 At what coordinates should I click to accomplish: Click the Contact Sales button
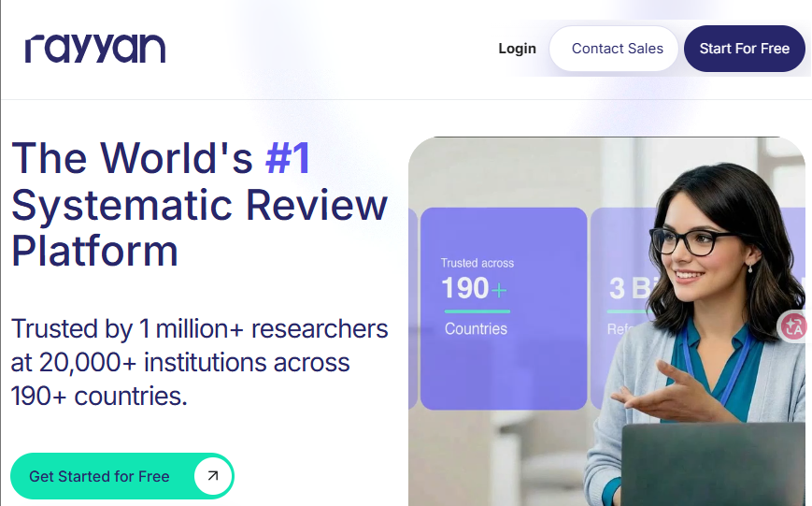pos(614,49)
